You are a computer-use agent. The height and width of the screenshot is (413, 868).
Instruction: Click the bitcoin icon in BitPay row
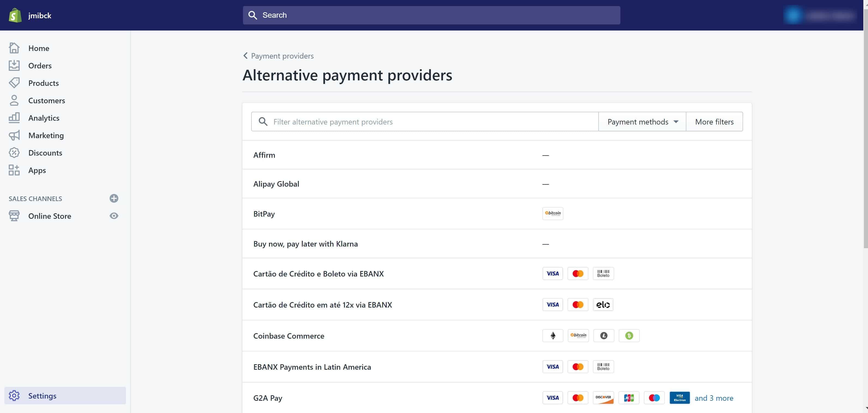pyautogui.click(x=552, y=213)
